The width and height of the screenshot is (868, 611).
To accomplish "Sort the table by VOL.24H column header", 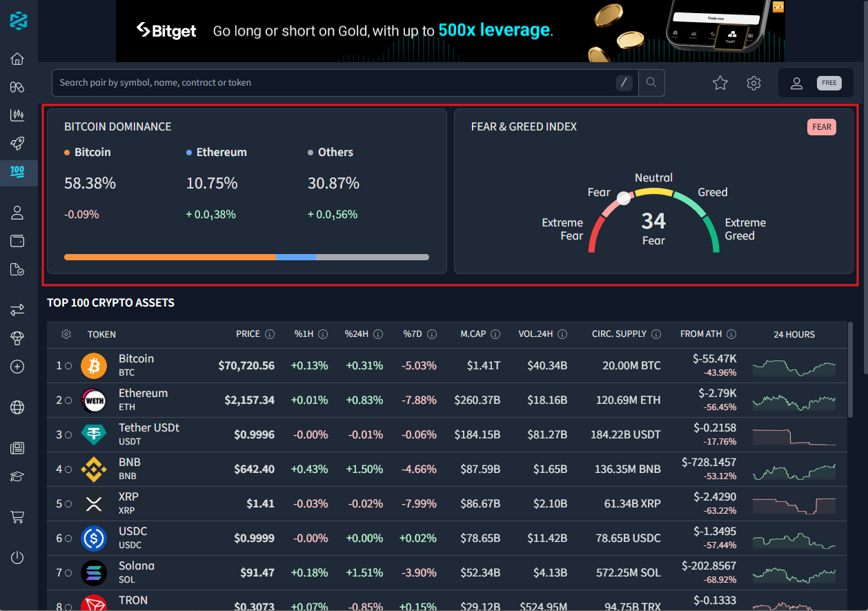I will click(x=535, y=334).
